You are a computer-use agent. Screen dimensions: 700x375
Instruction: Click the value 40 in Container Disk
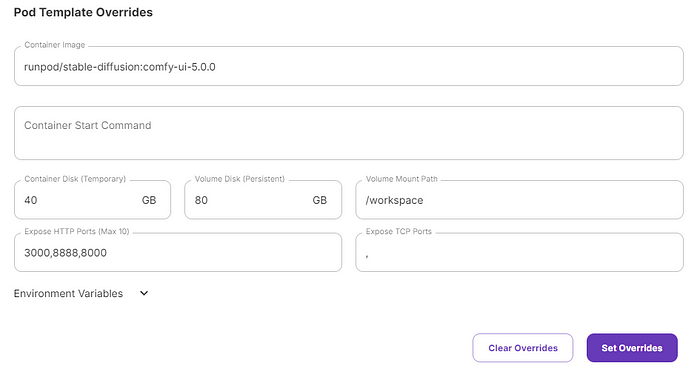[x=31, y=200]
